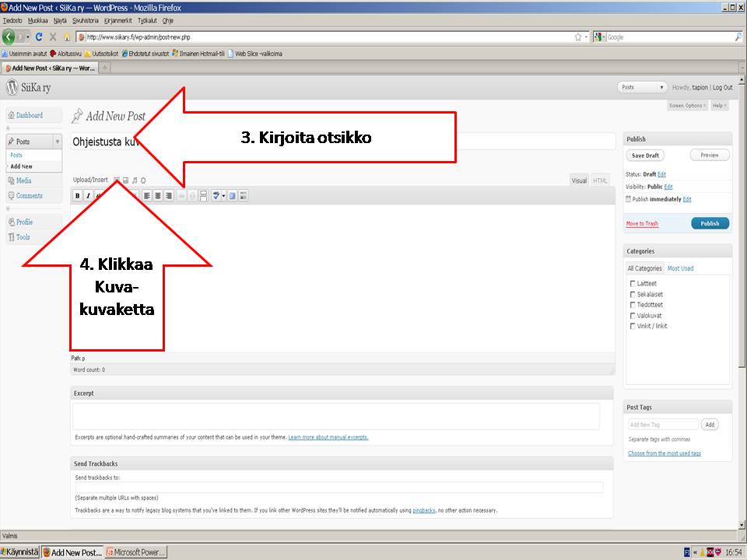Image resolution: width=747 pixels, height=560 pixels.
Task: Switch to the HTML editor tab
Action: 601,180
